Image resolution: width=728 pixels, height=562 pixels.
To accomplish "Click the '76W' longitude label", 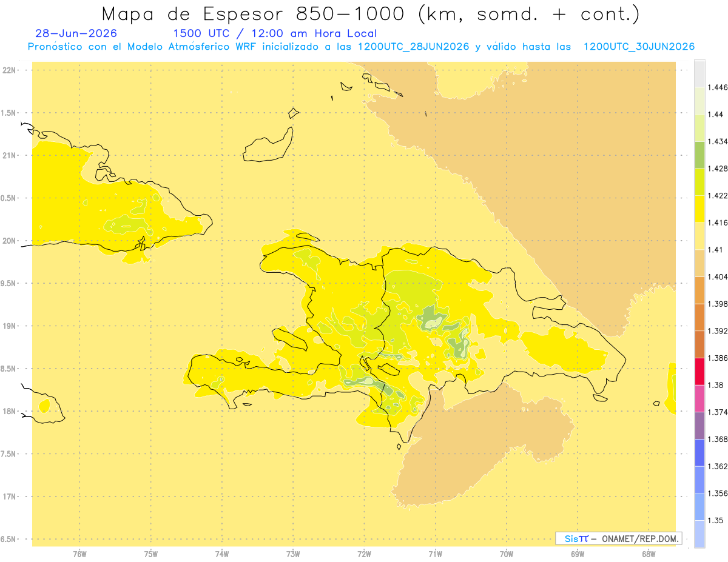I will pos(79,554).
